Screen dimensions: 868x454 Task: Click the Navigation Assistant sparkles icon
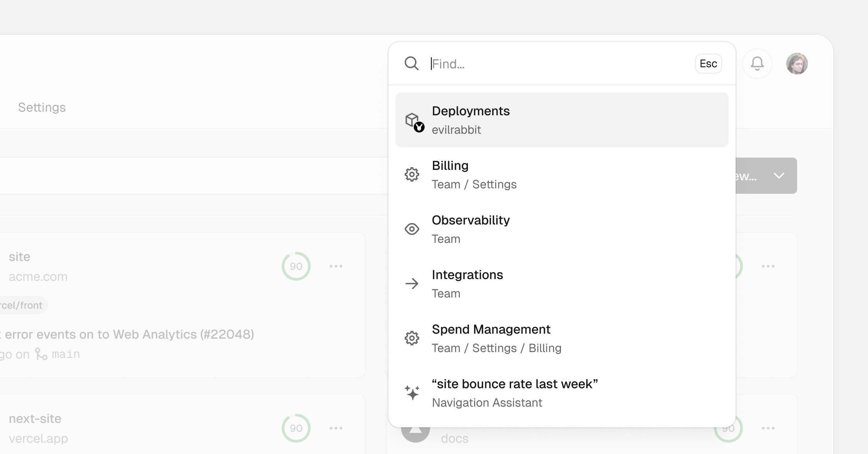point(412,393)
